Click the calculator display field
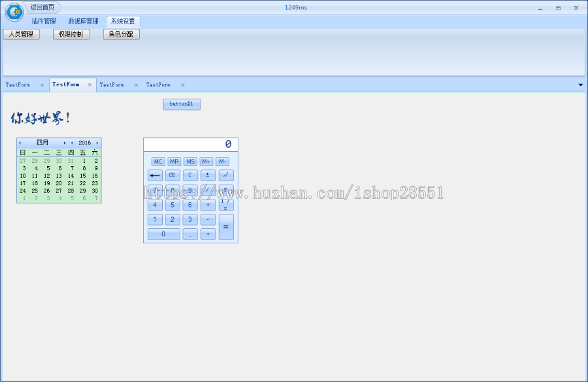This screenshot has width=588, height=382. tap(191, 145)
